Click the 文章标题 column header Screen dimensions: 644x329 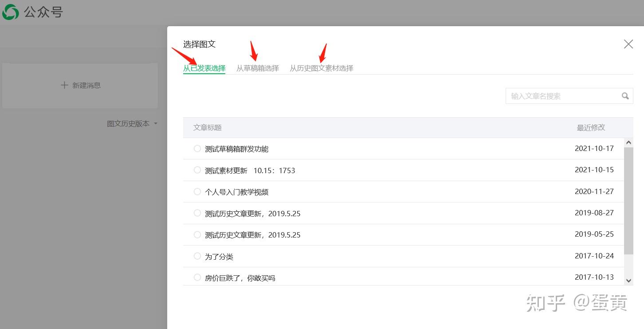pyautogui.click(x=207, y=127)
